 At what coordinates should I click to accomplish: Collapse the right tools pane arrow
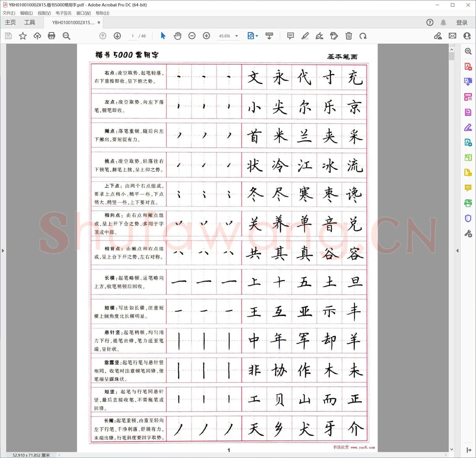(457, 251)
